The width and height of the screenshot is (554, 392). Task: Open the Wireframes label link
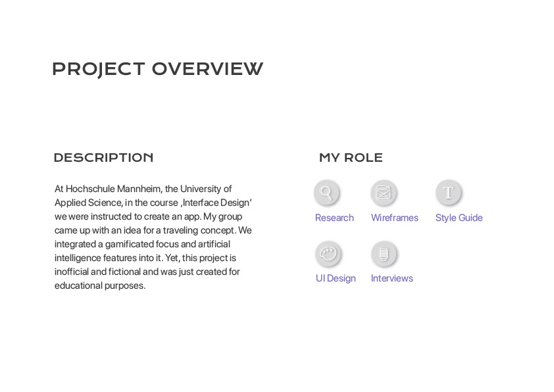click(394, 218)
